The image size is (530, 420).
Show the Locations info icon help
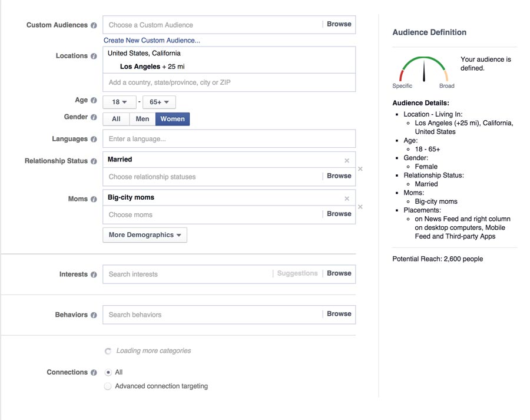[94, 56]
